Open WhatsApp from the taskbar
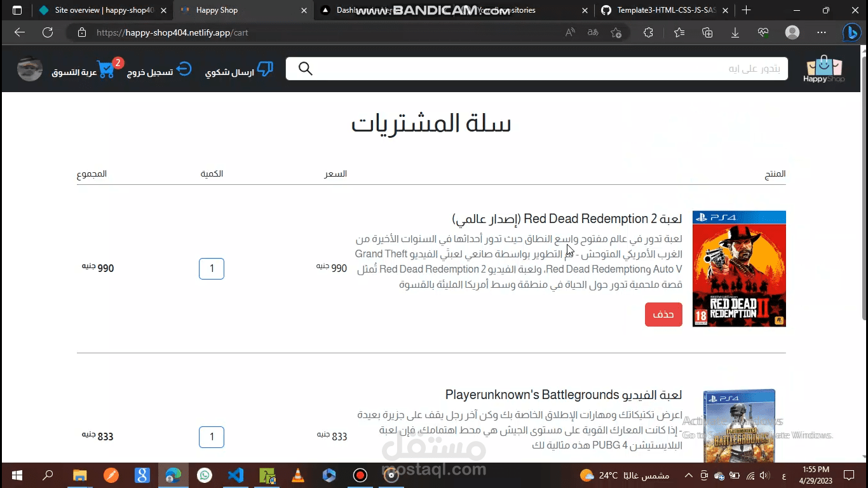The image size is (868, 488). (x=205, y=475)
